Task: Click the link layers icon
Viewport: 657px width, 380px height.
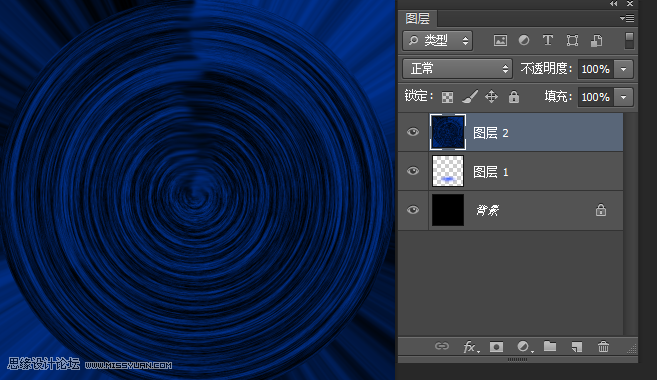Action: 442,346
